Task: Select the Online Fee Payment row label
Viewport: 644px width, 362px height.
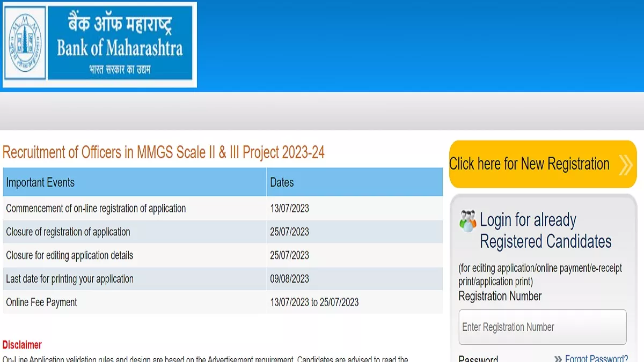Action: click(42, 302)
